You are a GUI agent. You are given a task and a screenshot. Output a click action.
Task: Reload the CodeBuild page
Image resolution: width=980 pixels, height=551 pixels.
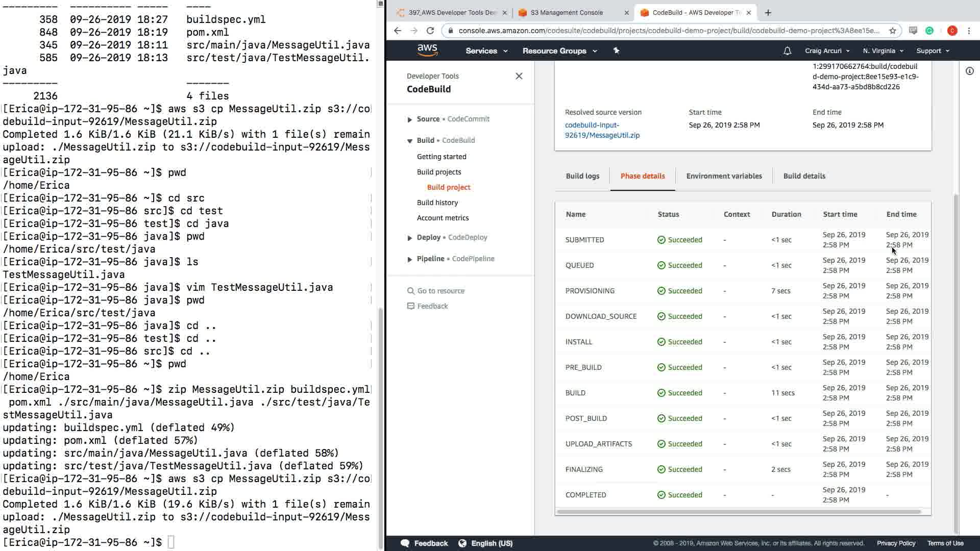tap(430, 31)
